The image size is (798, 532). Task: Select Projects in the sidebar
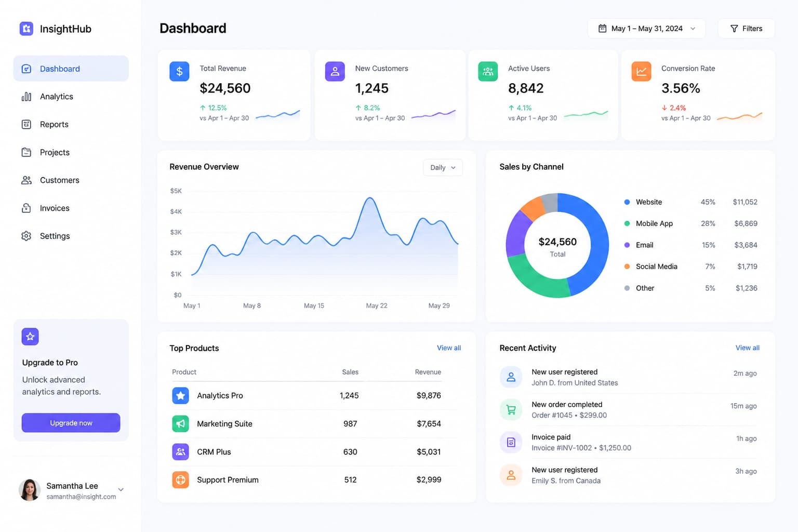[x=71, y=152]
